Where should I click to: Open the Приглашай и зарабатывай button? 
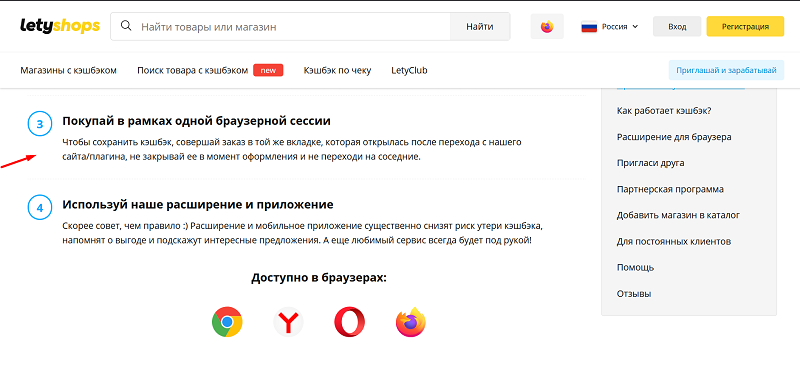[726, 70]
